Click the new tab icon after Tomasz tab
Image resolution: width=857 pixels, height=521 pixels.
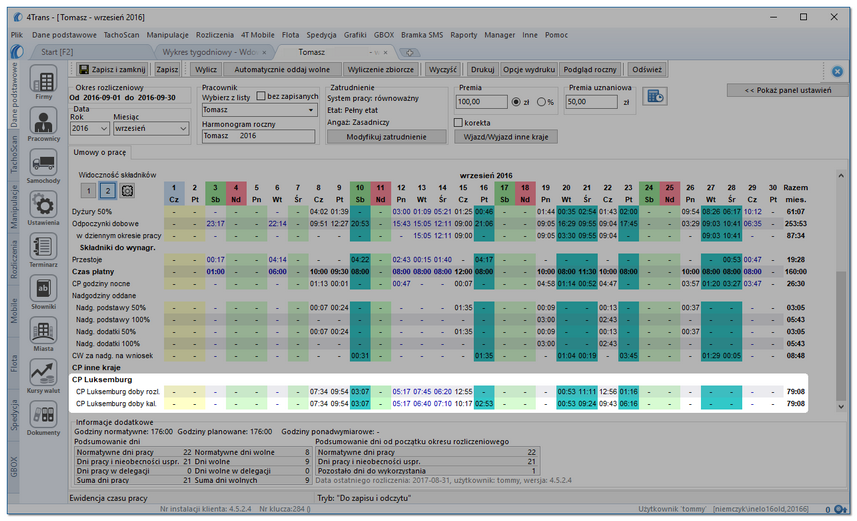point(409,52)
